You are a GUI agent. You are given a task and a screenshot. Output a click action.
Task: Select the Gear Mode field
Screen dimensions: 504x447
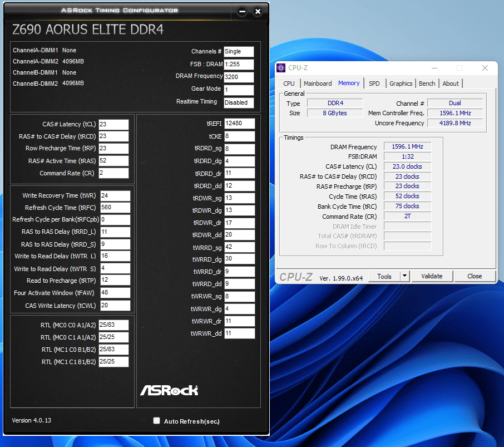(x=239, y=90)
